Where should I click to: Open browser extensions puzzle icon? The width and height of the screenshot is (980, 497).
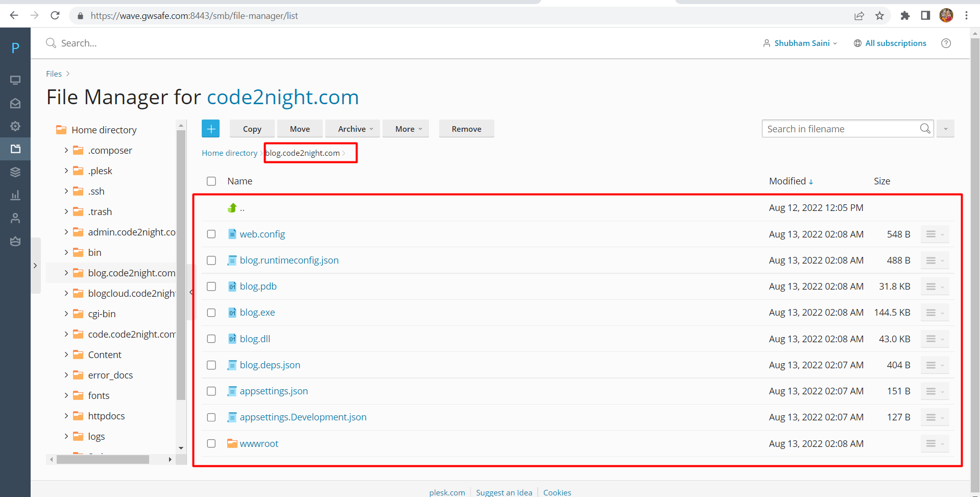(905, 16)
